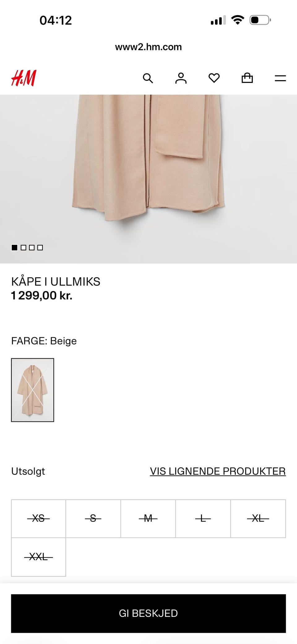This screenshot has width=297, height=644.
Task: Open the shopping bag icon
Action: (247, 78)
